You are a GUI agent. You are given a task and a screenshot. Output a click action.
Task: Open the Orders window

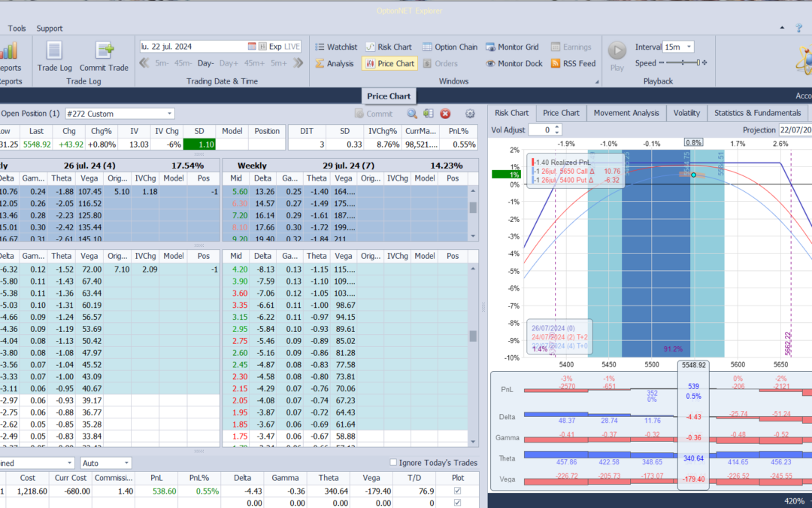point(440,63)
